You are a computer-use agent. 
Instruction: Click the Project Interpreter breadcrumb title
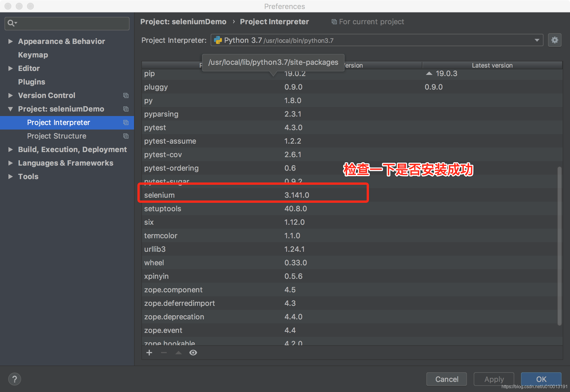tap(274, 22)
